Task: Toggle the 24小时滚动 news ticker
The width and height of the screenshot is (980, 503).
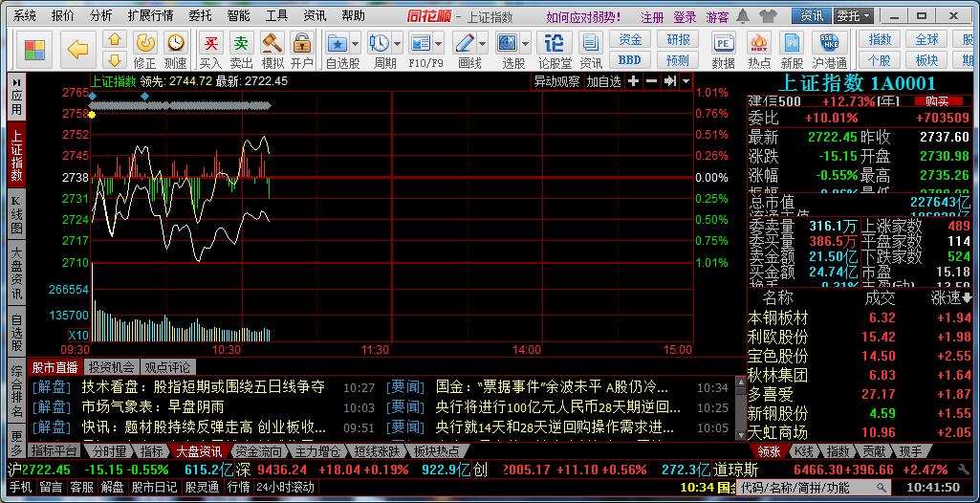Action: pos(284,487)
